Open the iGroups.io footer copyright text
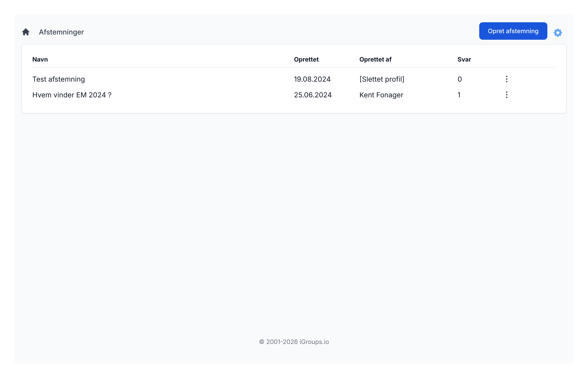This screenshot has height=378, width=588. 294,342
